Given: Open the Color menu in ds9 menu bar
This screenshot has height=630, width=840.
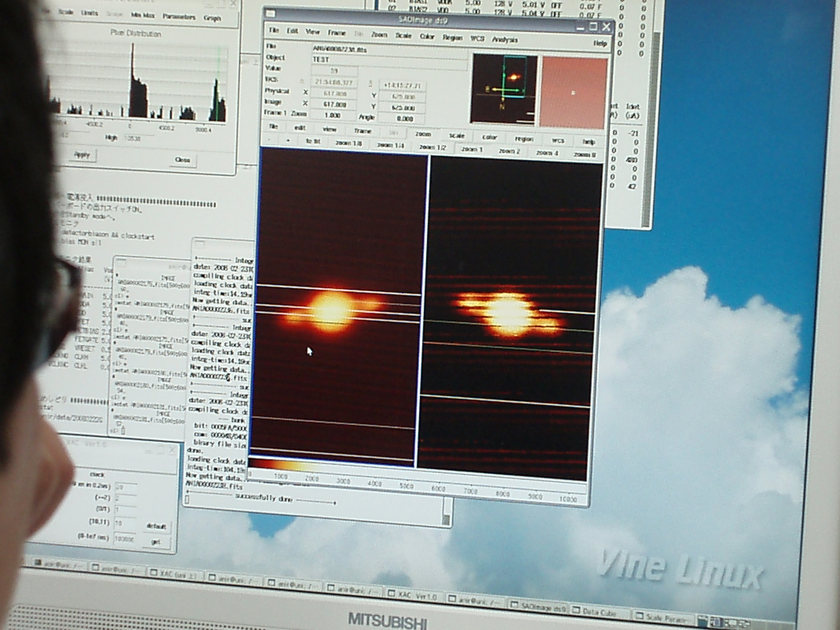Looking at the screenshot, I should (x=427, y=37).
